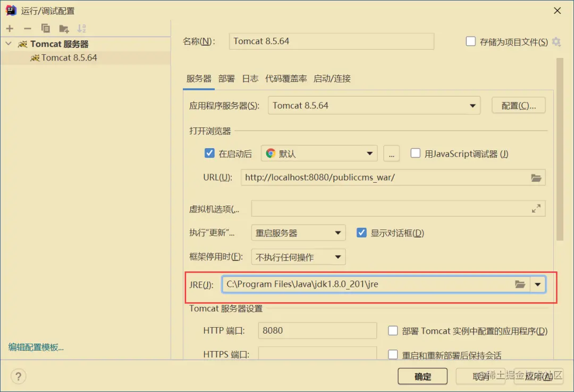Click the browser ellipsis button

[391, 154]
